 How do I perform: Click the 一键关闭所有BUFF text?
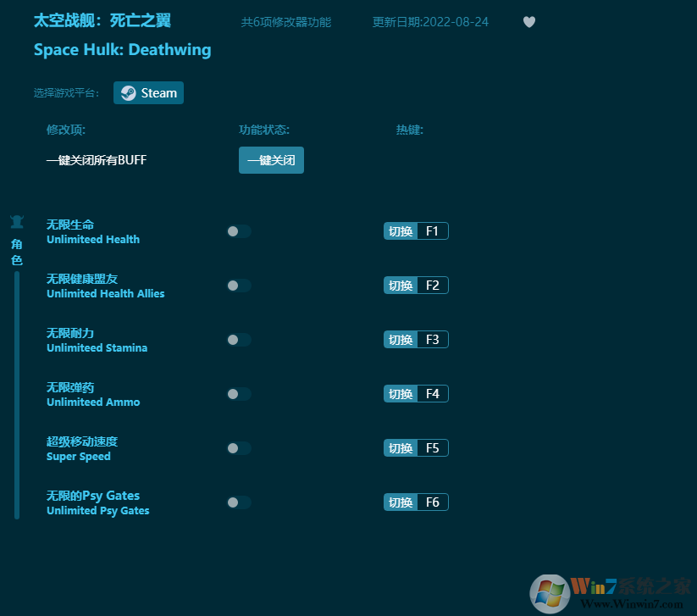[97, 160]
